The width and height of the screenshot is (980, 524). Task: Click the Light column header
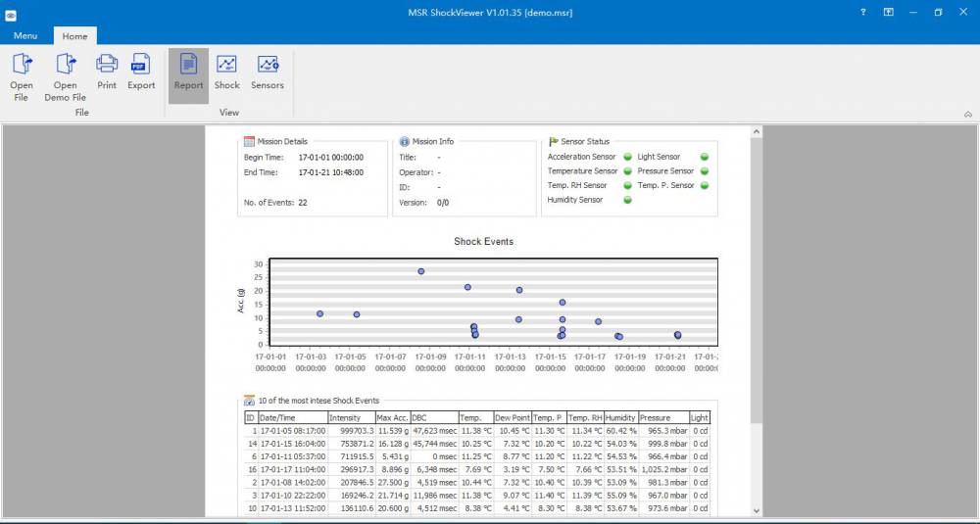pyautogui.click(x=700, y=418)
